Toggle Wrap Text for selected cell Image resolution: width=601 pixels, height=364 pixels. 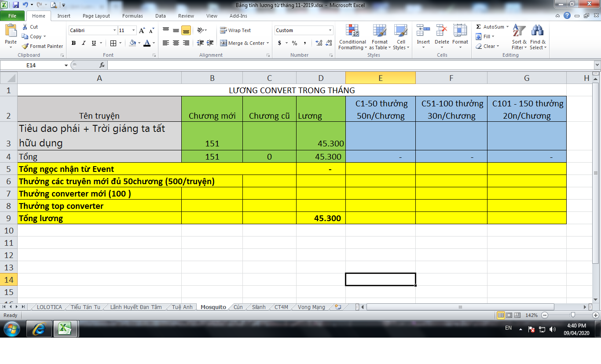tap(224, 30)
